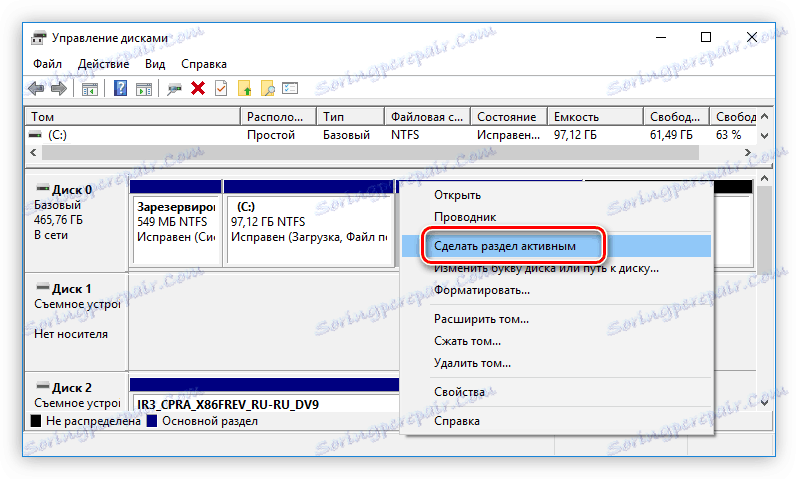798x479 pixels.
Task: Sort by the Емкость column header
Action: pyautogui.click(x=595, y=117)
